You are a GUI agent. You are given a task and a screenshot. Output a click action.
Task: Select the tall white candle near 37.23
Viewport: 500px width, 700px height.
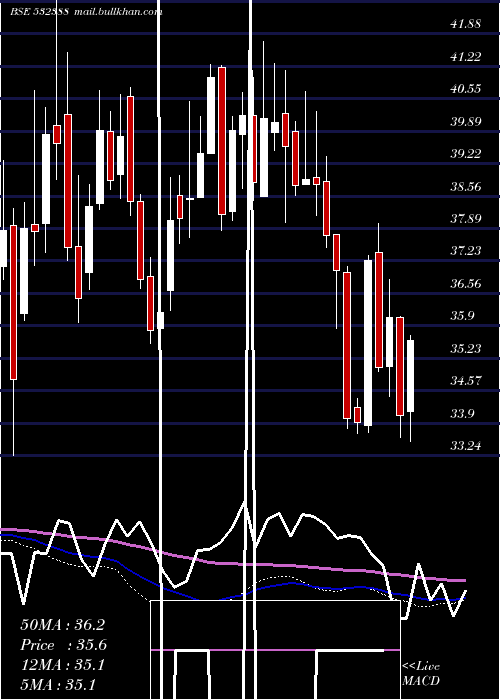point(368,343)
